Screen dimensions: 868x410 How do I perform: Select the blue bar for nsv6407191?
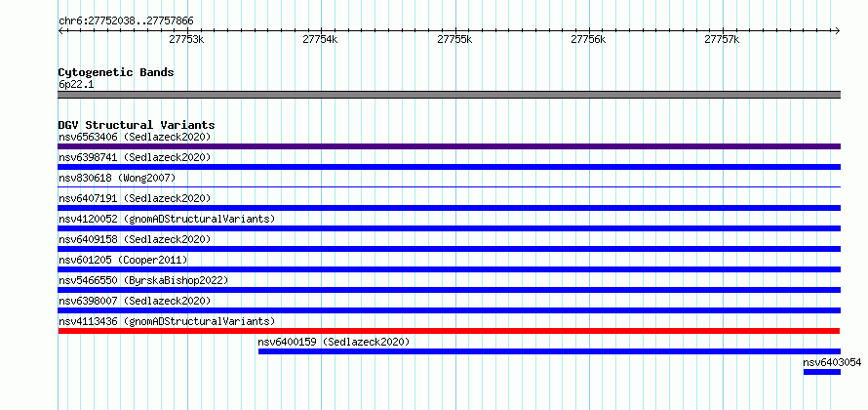coord(450,208)
